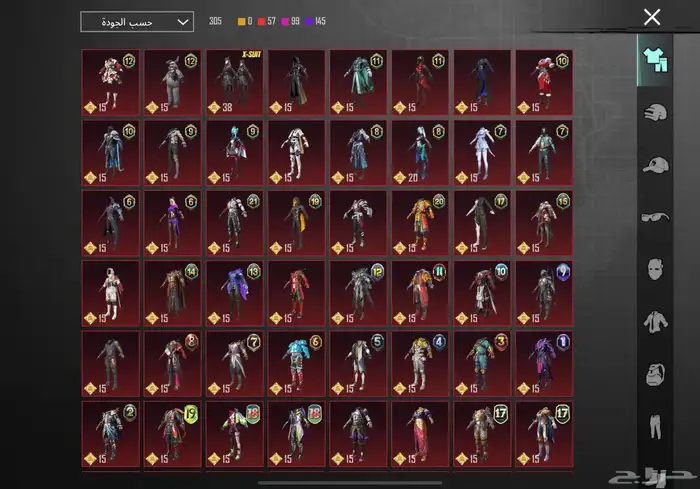The height and width of the screenshot is (489, 700).
Task: Select the face mask category icon
Action: click(653, 270)
